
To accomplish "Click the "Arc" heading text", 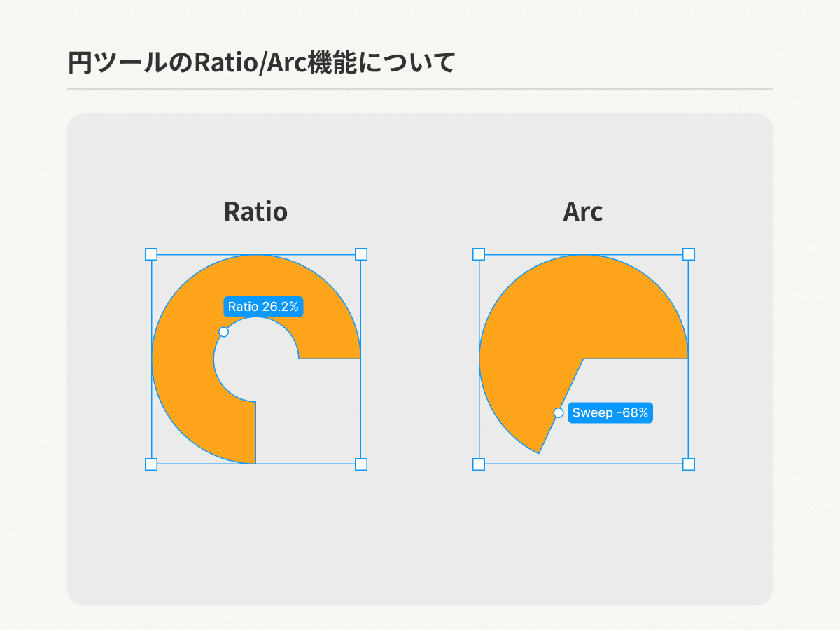I will click(x=582, y=212).
